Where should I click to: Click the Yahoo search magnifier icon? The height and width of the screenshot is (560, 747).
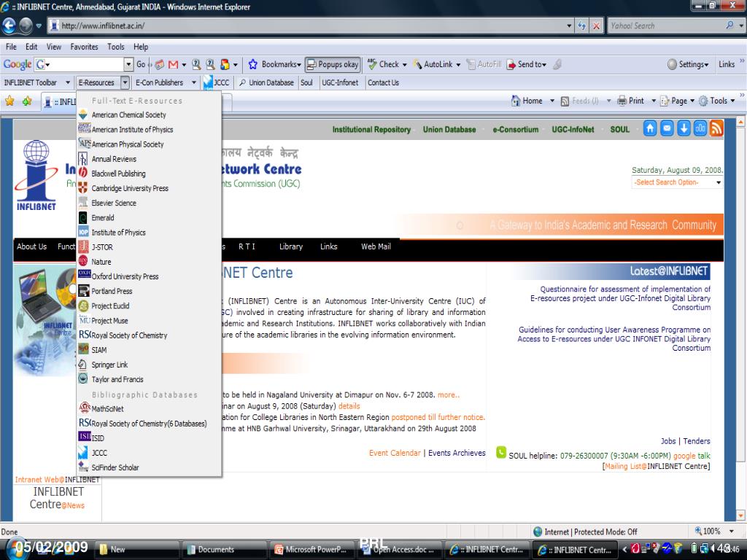729,26
